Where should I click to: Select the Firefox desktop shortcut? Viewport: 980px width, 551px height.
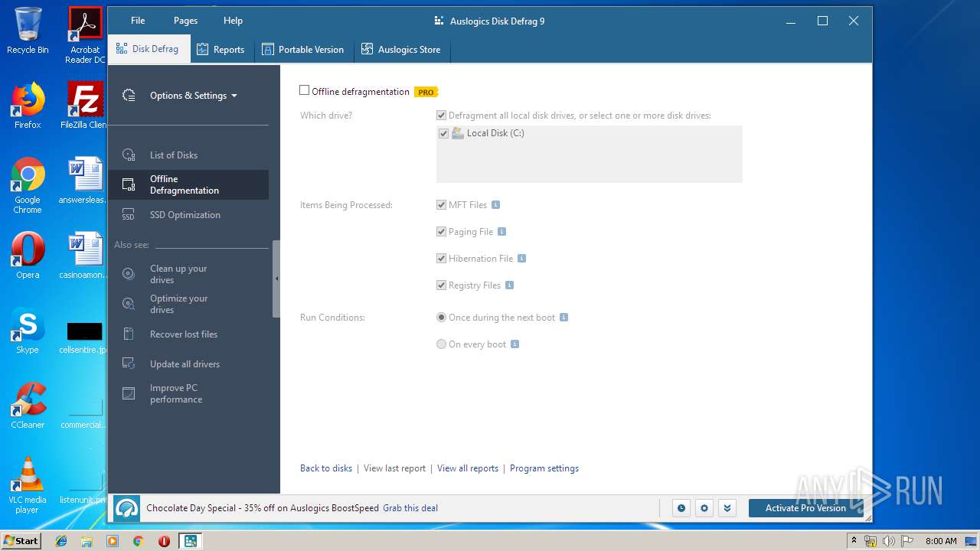click(28, 106)
